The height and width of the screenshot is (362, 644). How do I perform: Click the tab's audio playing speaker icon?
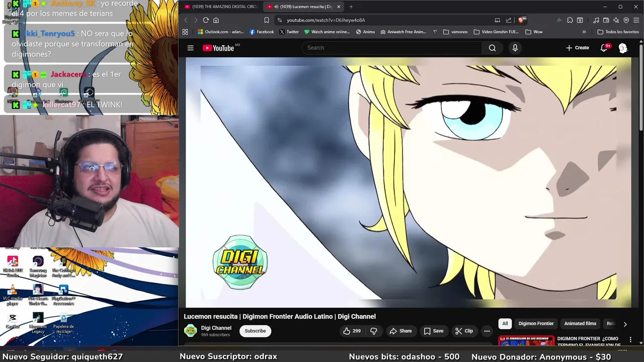coord(276,7)
